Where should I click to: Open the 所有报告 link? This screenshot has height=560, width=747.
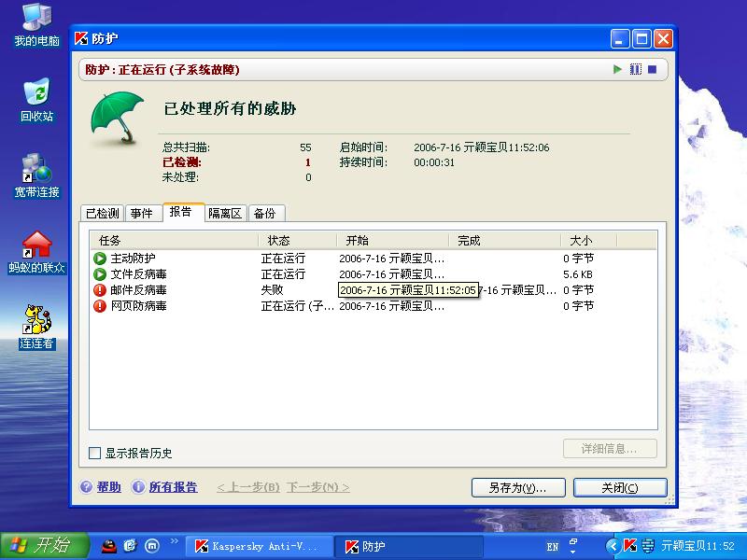tap(173, 487)
